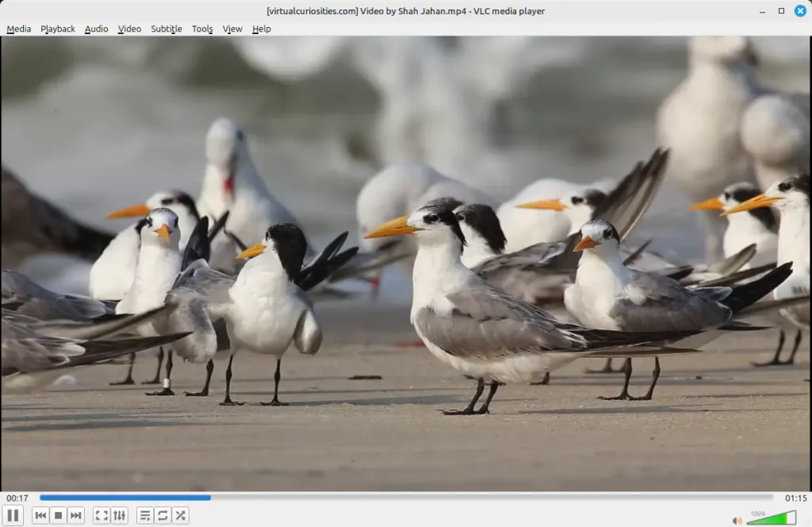
Task: Show extended settings and effects
Action: pos(120,516)
